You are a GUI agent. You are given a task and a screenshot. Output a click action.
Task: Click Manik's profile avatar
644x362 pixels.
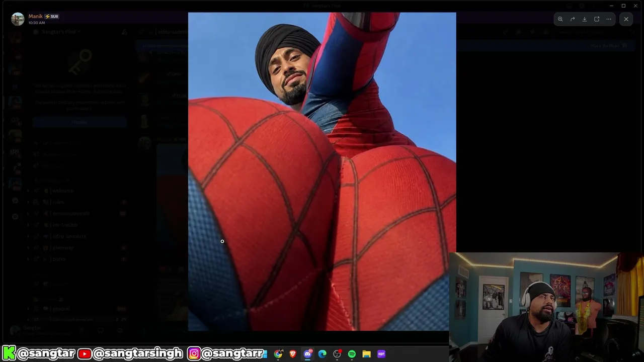pyautogui.click(x=18, y=19)
